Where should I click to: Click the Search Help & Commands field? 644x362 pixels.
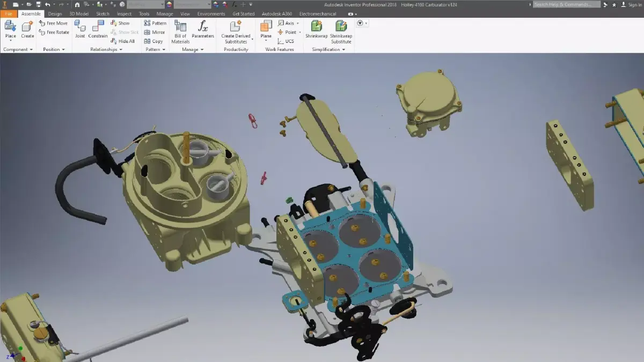click(567, 4)
